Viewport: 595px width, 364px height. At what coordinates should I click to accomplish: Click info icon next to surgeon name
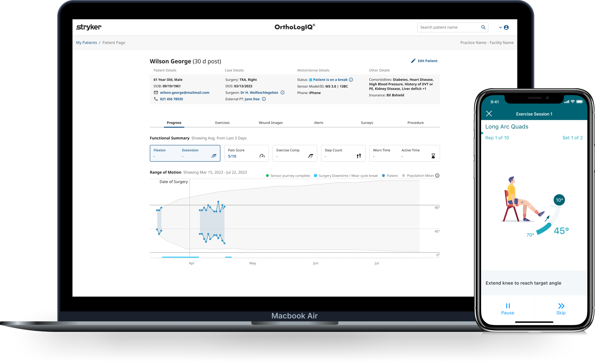pos(283,93)
